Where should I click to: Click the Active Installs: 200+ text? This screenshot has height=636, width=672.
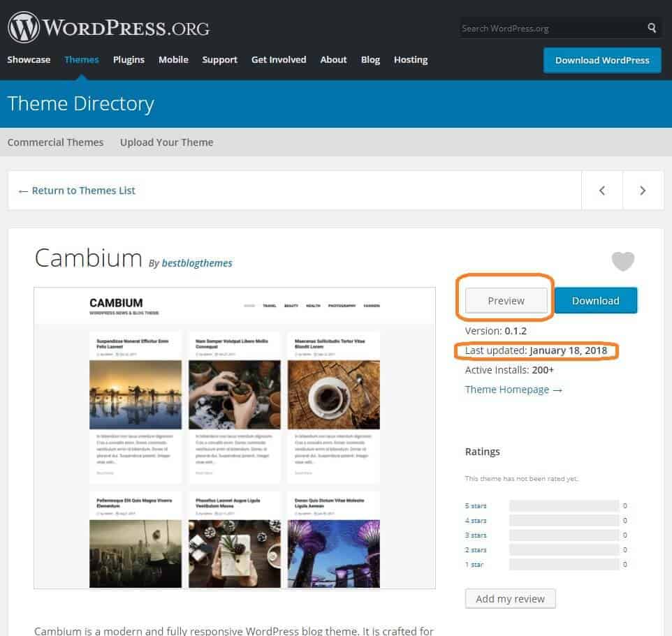(509, 370)
